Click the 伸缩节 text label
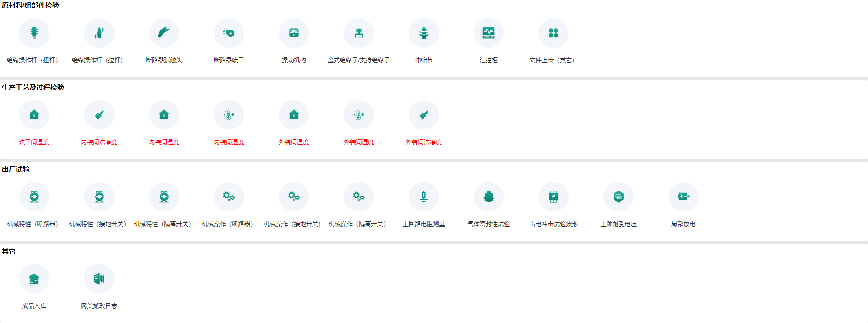868x323 pixels. [423, 60]
